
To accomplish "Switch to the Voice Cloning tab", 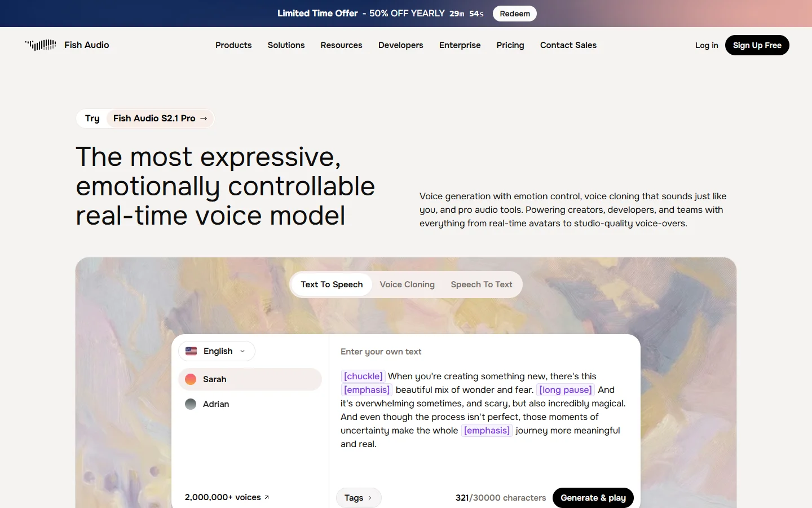I will pyautogui.click(x=407, y=284).
